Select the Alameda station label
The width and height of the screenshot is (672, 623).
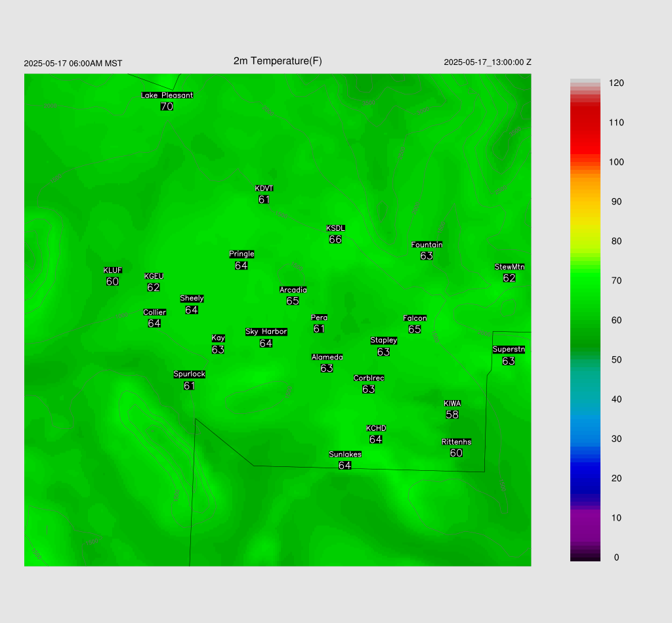pos(327,357)
